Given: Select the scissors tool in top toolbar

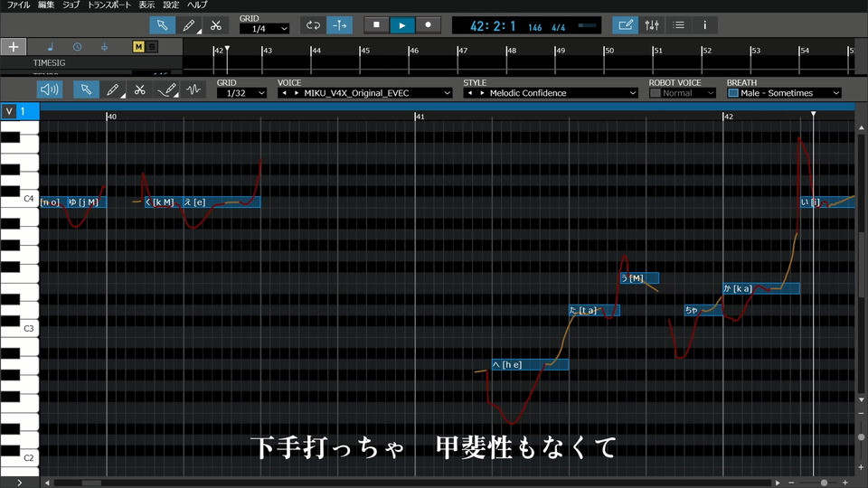Looking at the screenshot, I should (215, 25).
